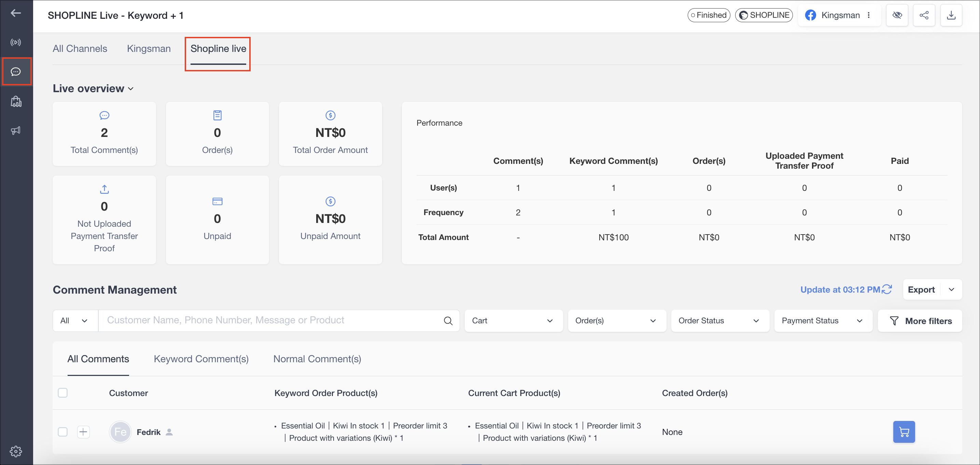Screen dimensions: 980x465
Task: Click the customer search input field
Action: click(270, 321)
